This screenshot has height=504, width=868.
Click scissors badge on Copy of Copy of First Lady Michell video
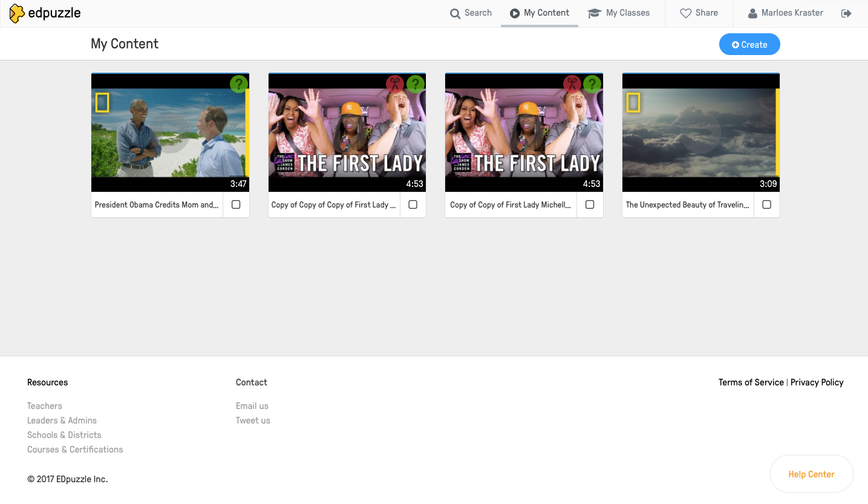pyautogui.click(x=572, y=83)
